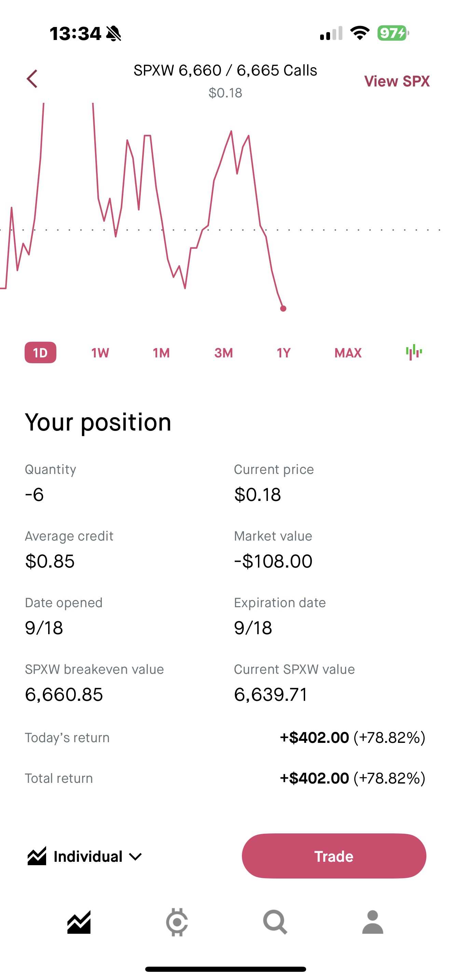Open the search magnifier icon

(x=275, y=922)
